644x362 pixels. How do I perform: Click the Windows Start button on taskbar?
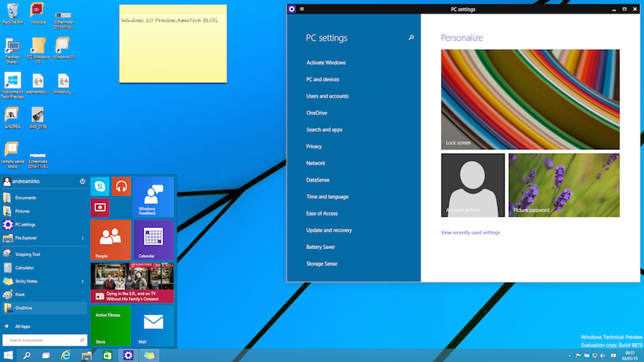[8, 356]
